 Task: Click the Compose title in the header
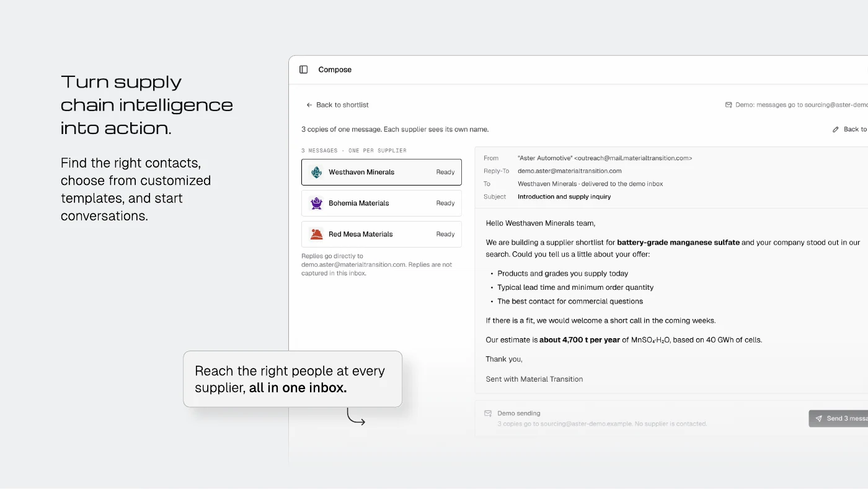335,70
